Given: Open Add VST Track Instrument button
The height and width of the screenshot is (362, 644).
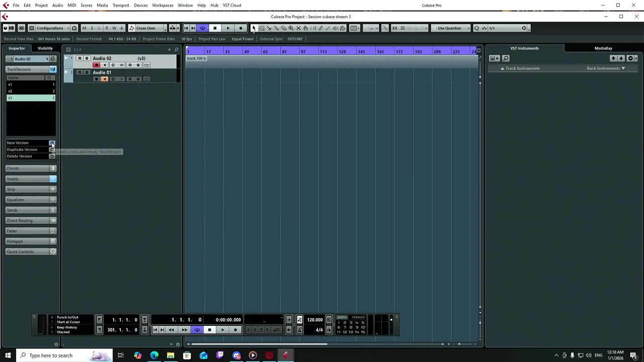Looking at the screenshot, I should coord(494,58).
